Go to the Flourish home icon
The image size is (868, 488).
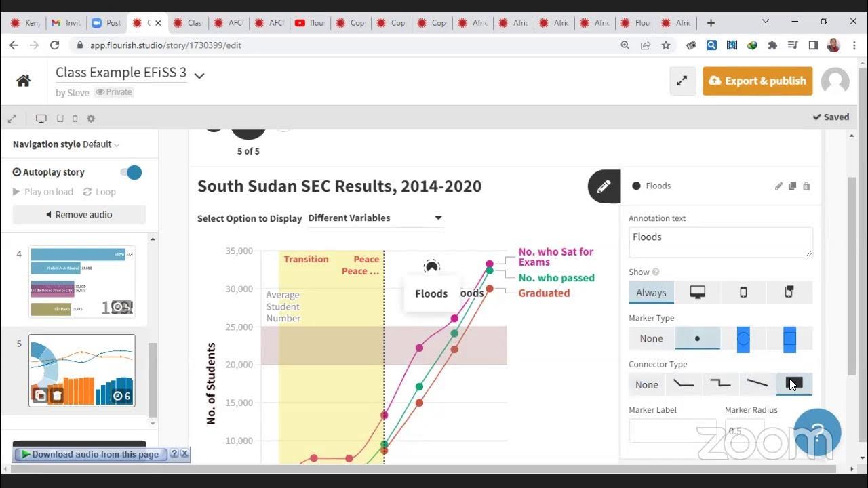pyautogui.click(x=23, y=81)
